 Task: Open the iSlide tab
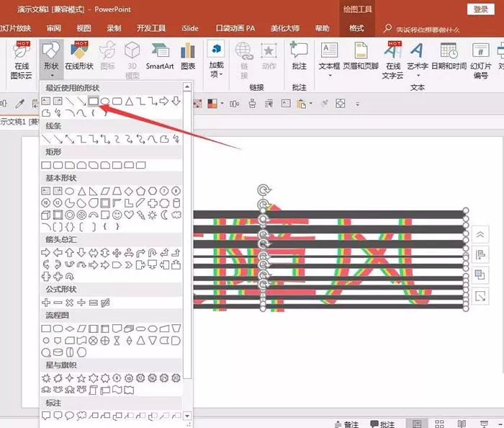tap(190, 28)
